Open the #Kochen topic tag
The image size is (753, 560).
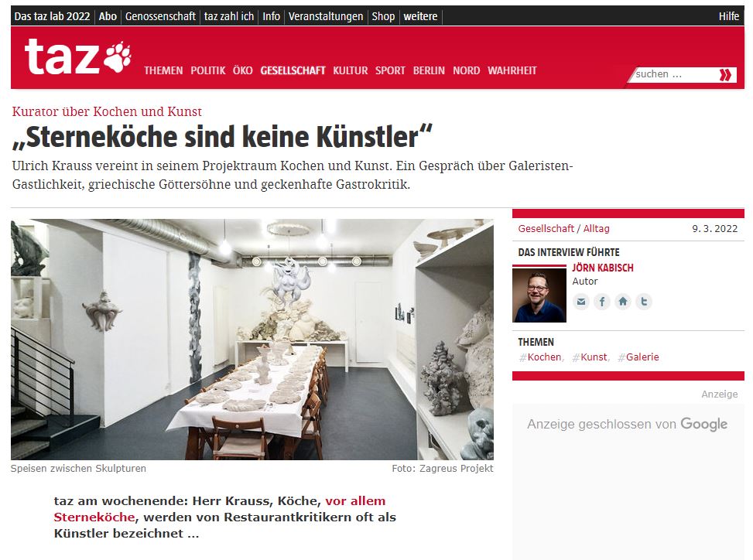point(540,357)
